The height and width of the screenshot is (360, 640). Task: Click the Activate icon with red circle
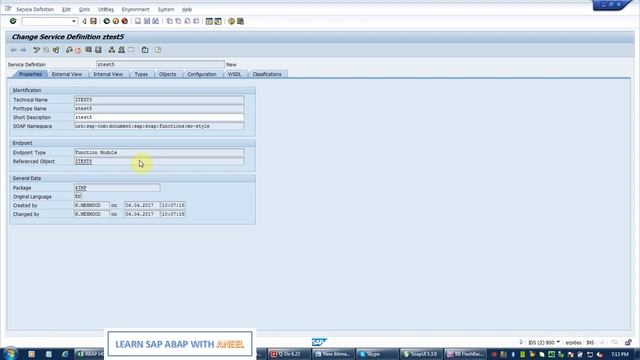click(x=78, y=50)
